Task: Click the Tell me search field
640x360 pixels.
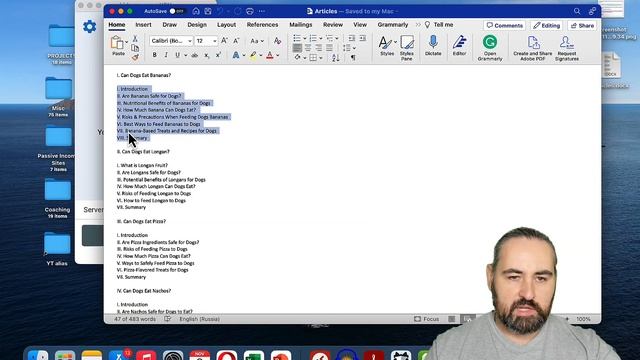Action: click(439, 25)
